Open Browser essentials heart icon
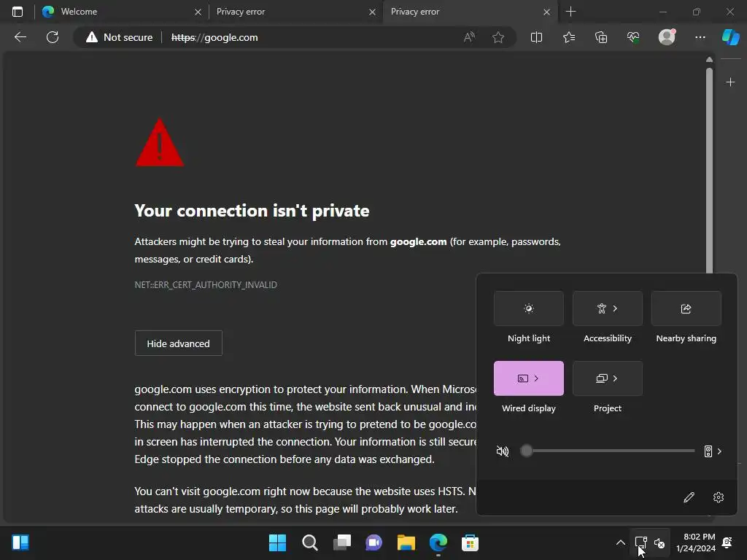Viewport: 747px width, 560px height. (633, 37)
